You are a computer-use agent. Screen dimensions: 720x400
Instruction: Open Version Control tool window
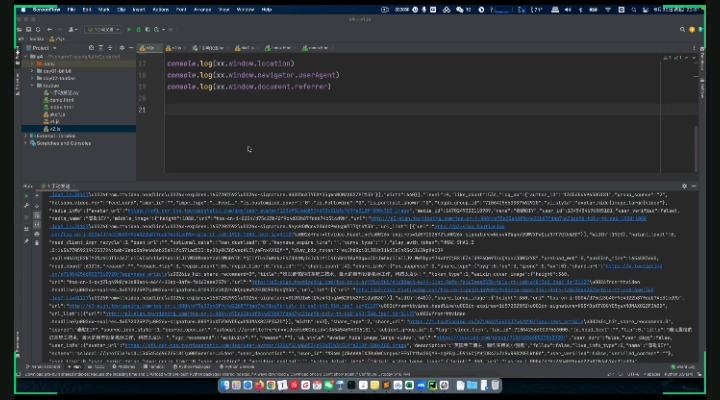[44, 367]
